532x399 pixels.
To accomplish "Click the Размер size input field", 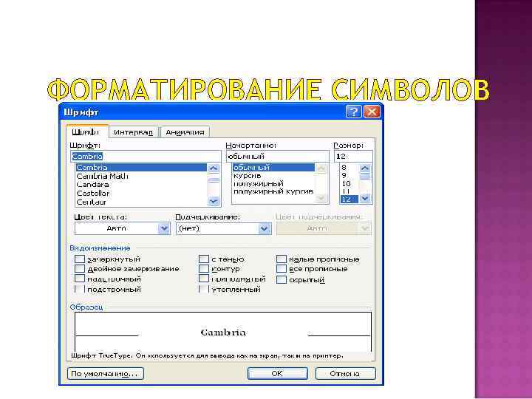I will point(353,157).
